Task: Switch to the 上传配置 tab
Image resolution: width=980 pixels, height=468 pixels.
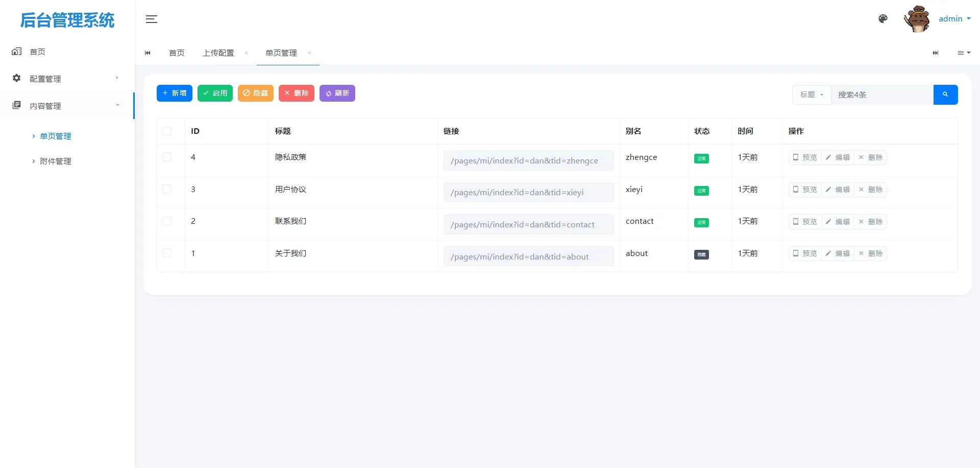Action: (x=218, y=53)
